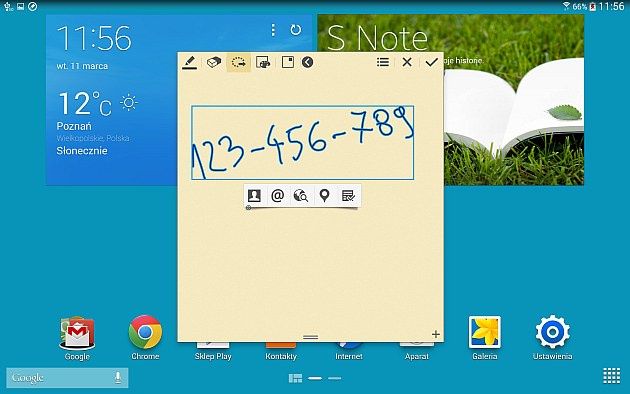630x394 pixels.
Task: Open Wi-Fi status icon in status bar
Action: 566,6
